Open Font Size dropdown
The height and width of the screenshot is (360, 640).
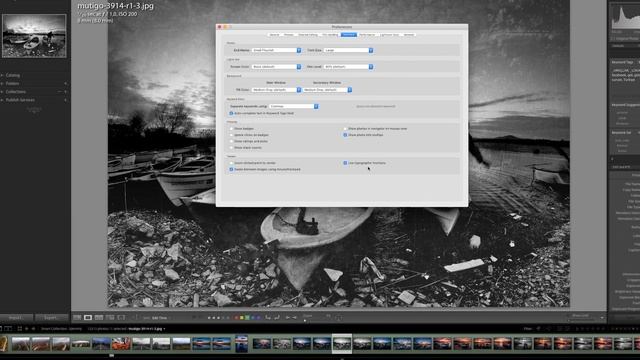pos(348,50)
